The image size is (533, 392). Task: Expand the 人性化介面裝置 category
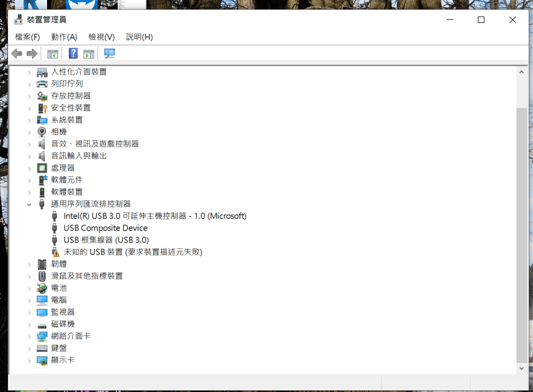29,72
